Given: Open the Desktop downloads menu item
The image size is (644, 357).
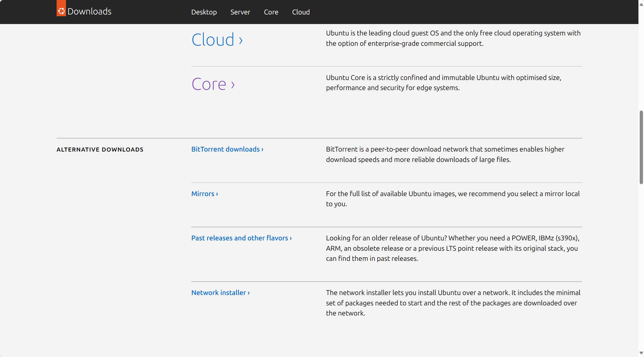Looking at the screenshot, I should click(204, 12).
